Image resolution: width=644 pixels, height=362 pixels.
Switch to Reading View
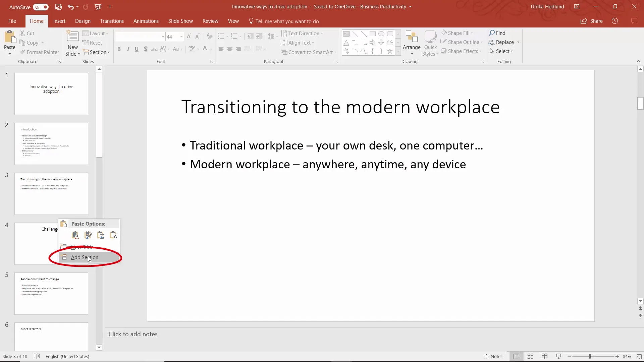coord(544,356)
